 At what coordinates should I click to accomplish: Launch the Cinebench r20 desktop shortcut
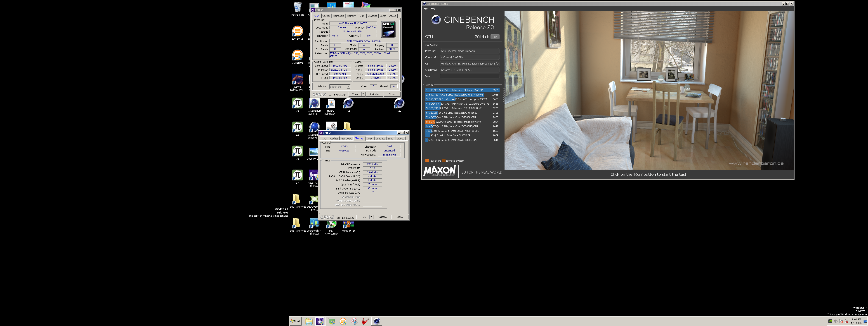click(x=399, y=105)
